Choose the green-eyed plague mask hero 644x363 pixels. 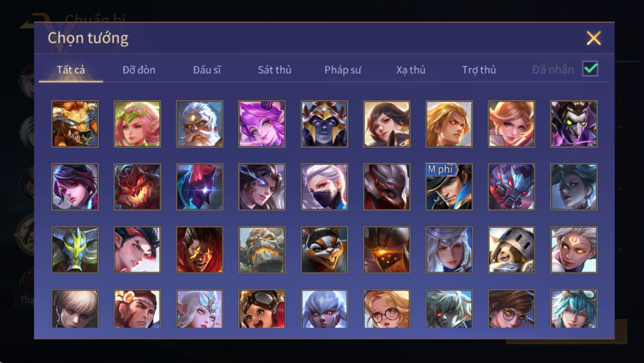point(574,123)
